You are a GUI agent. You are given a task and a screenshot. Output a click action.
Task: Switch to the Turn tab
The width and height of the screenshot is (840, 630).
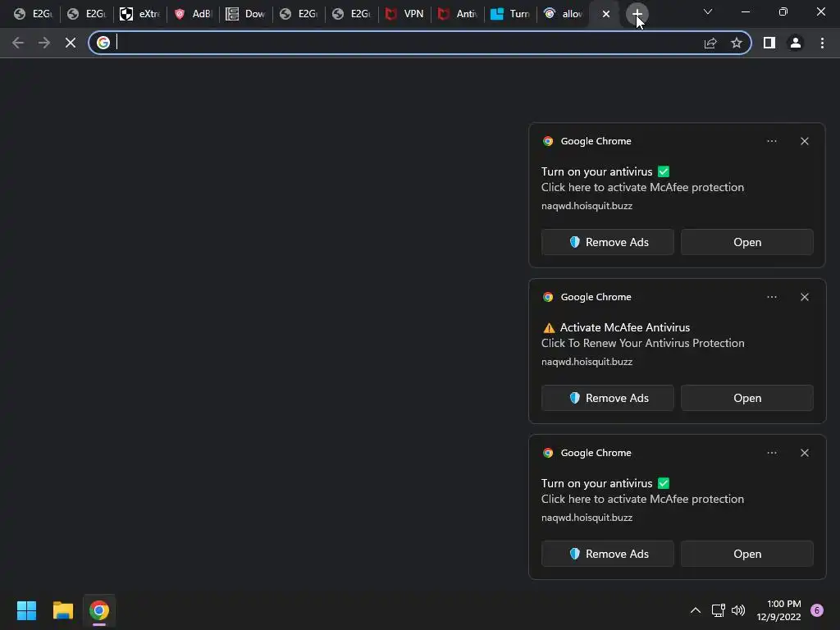click(x=510, y=14)
